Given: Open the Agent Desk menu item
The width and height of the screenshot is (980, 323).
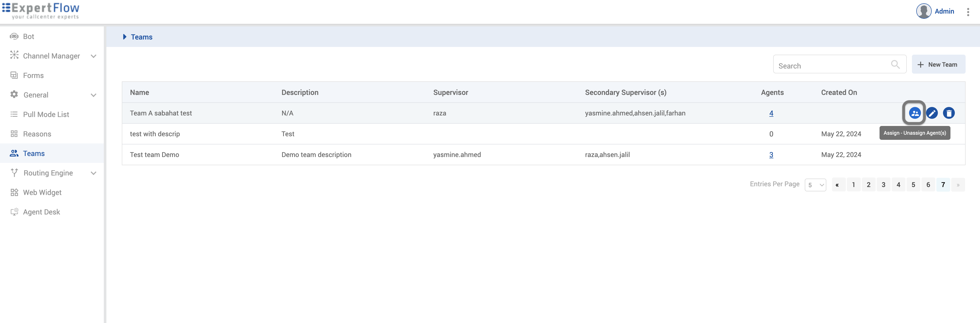Looking at the screenshot, I should [41, 212].
